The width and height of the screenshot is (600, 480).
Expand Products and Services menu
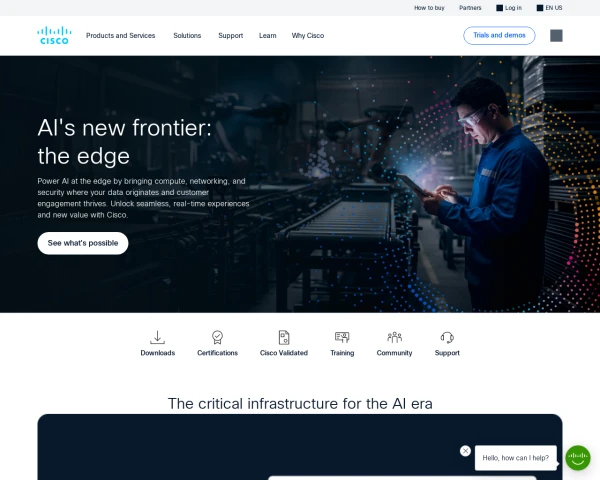pyautogui.click(x=121, y=36)
